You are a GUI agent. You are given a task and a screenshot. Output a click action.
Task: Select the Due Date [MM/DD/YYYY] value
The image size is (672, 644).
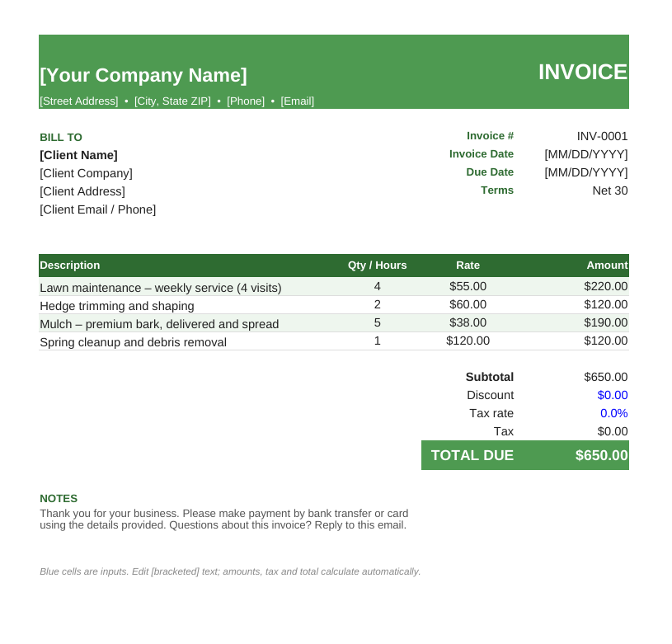pyautogui.click(x=586, y=172)
